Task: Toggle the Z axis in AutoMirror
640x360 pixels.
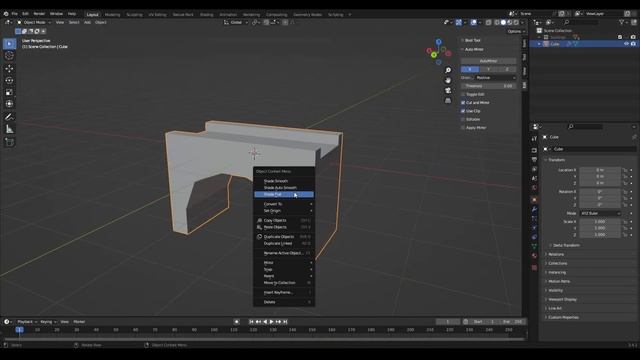Action: (507, 69)
